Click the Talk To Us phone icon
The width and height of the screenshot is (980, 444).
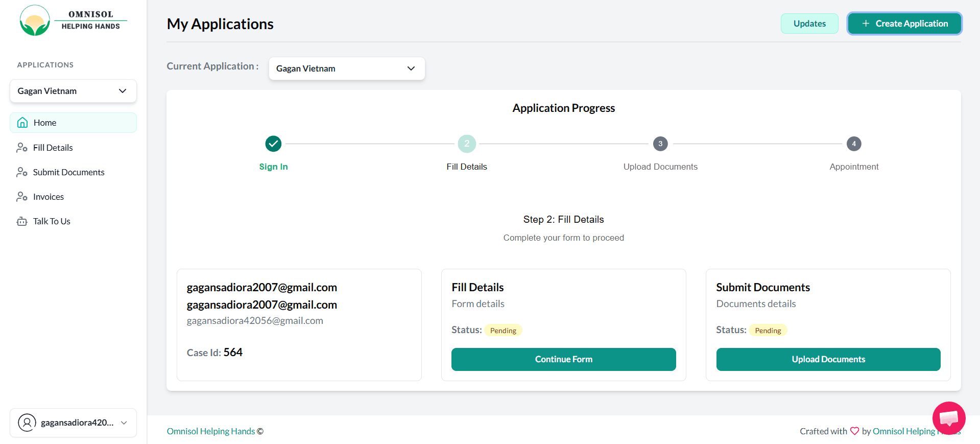[22, 221]
